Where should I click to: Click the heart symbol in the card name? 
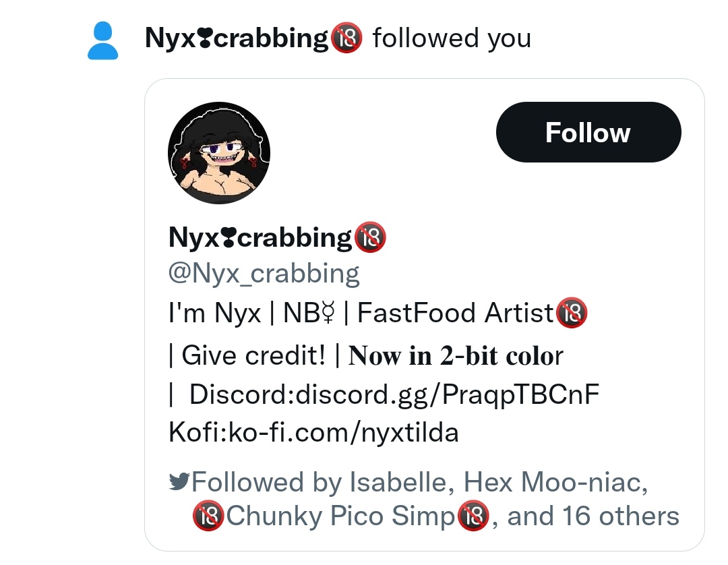tap(229, 238)
